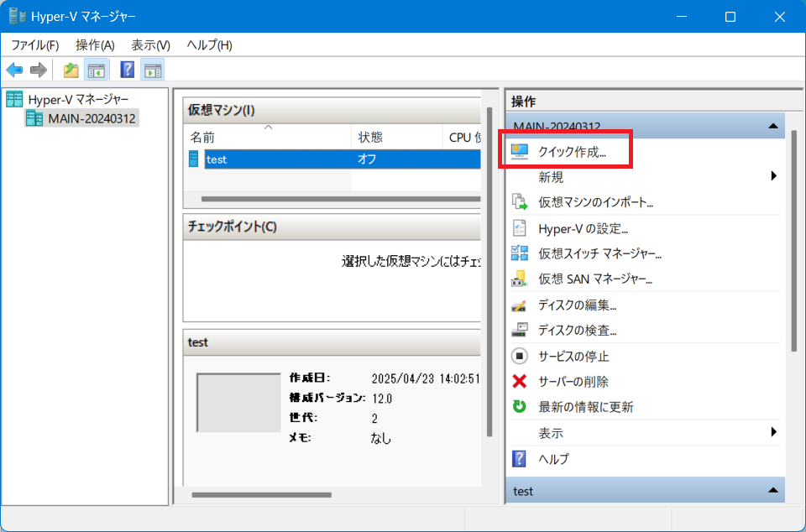Click the 仮想 SAN マネージャー icon

click(x=520, y=279)
